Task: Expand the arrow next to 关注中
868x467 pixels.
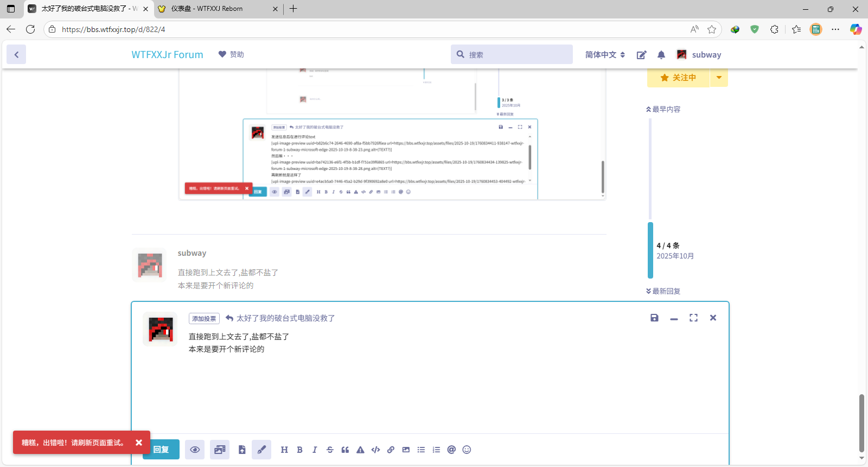Action: click(719, 78)
